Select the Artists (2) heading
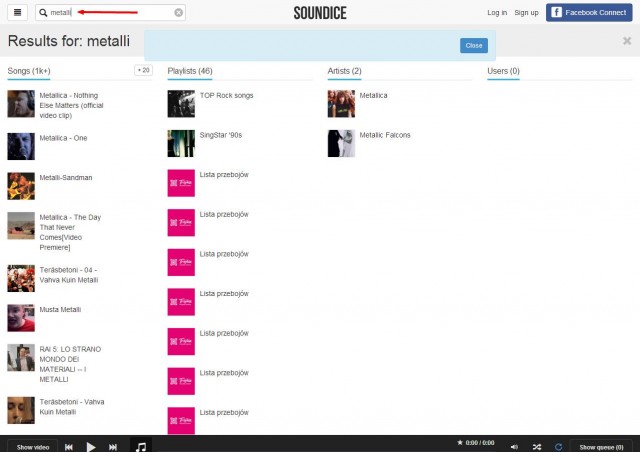 click(344, 71)
